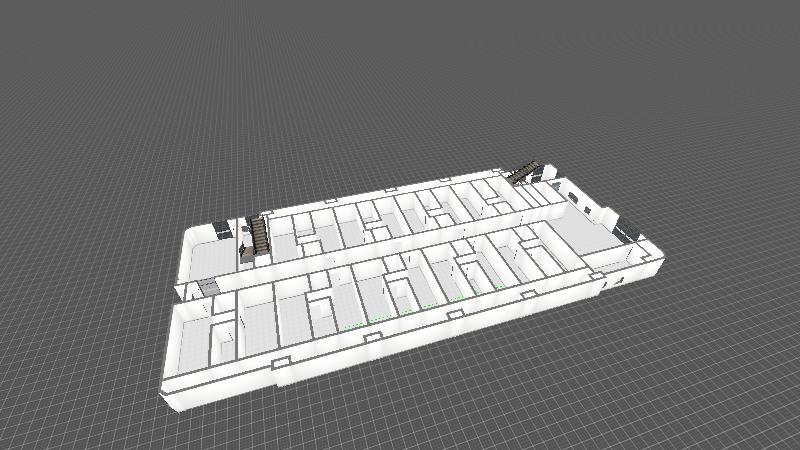Select the leftmost protruding box on the front wall
The image size is (800, 450).
click(279, 363)
